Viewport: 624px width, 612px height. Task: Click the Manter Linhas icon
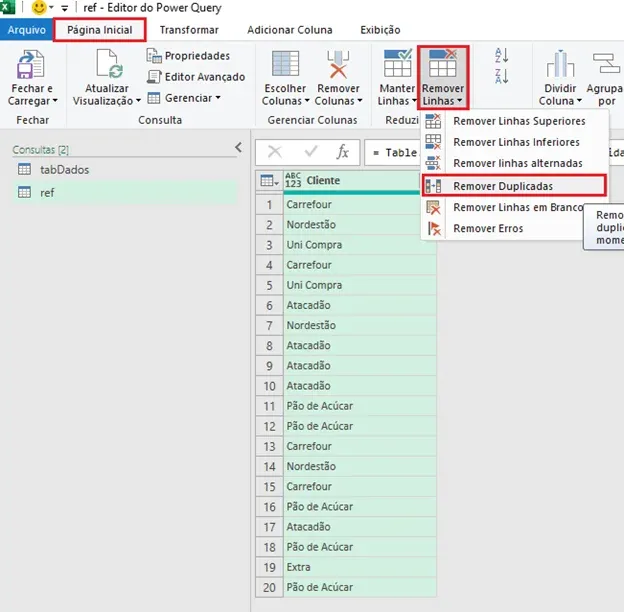point(397,63)
